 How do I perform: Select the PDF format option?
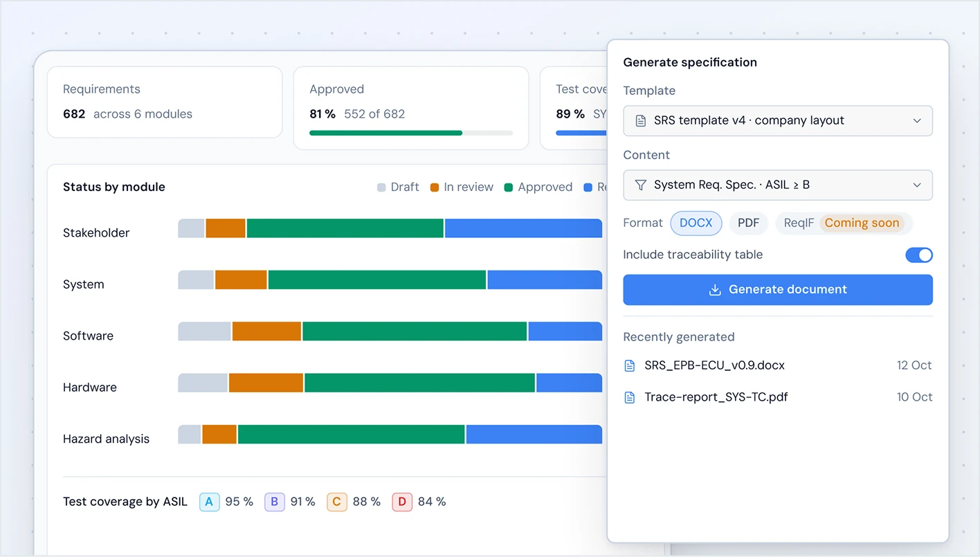coord(748,223)
